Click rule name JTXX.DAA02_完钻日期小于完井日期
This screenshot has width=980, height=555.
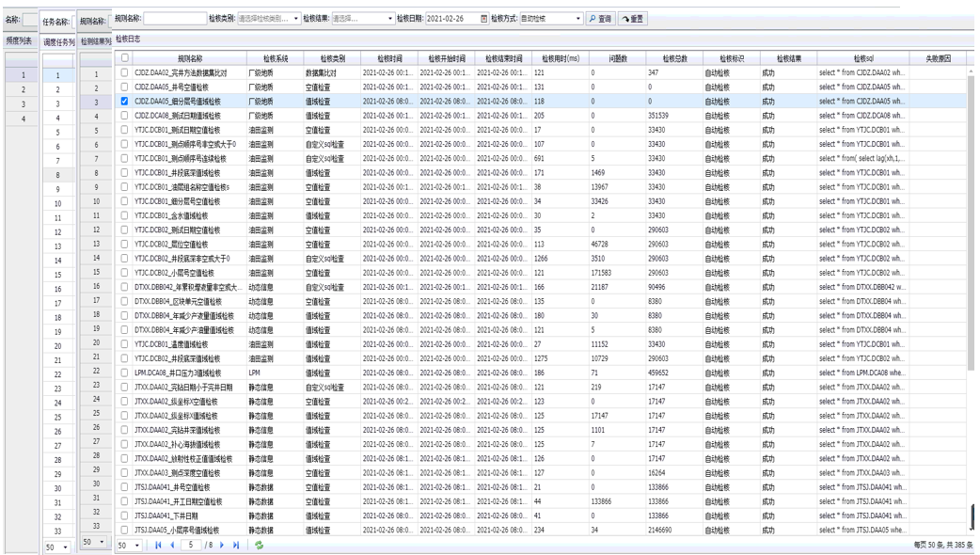[x=183, y=388]
